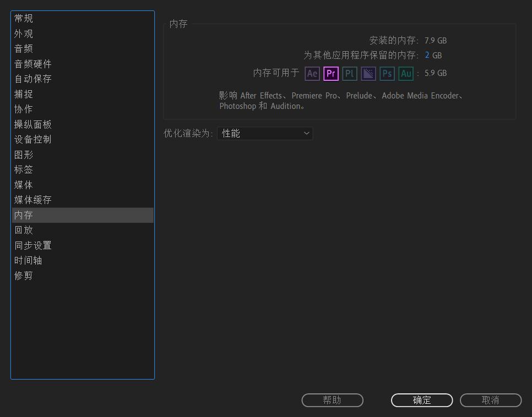Click the 取消 cancel button

point(490,400)
